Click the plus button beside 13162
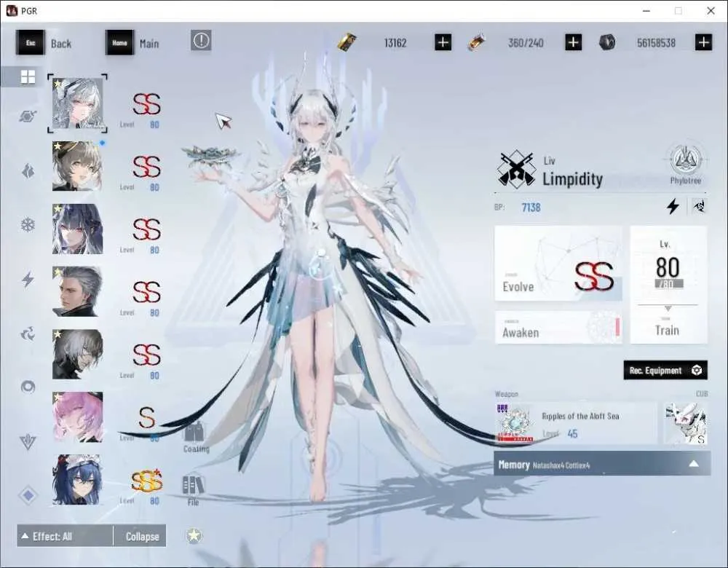The width and height of the screenshot is (728, 568). coord(443,43)
